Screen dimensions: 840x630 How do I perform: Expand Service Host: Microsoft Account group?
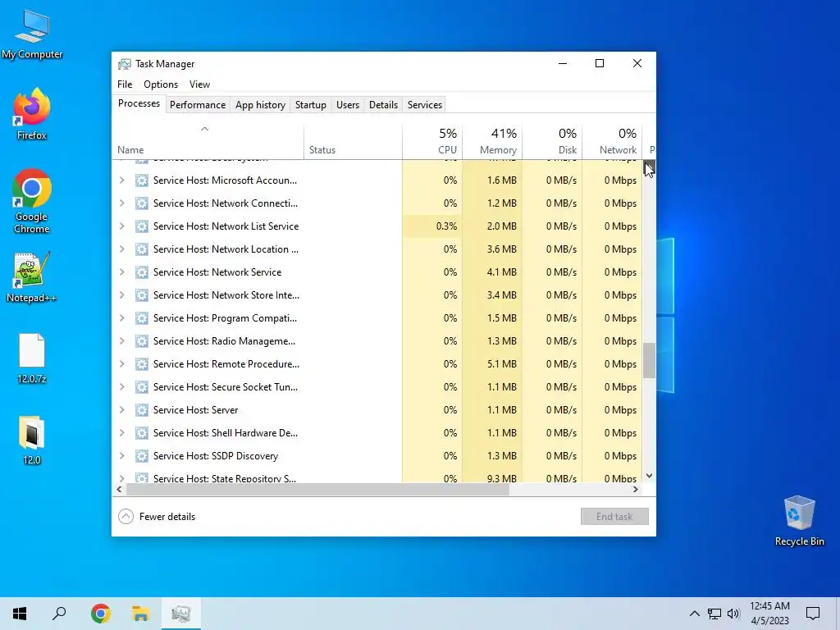(122, 180)
